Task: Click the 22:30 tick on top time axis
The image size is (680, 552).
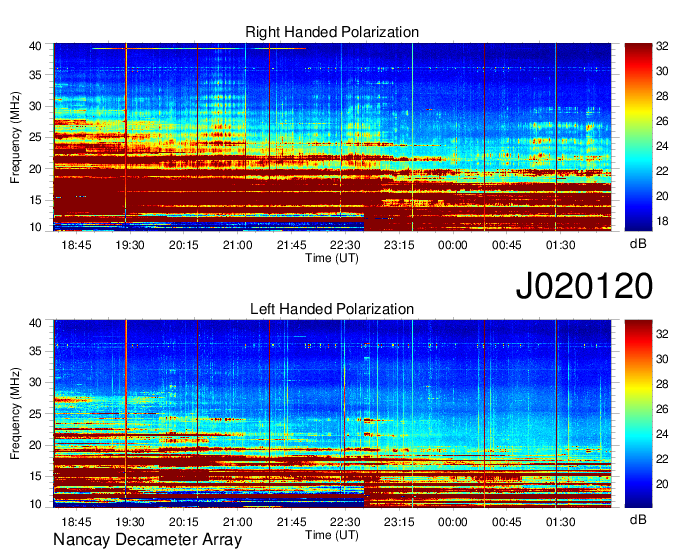Action: click(x=345, y=245)
